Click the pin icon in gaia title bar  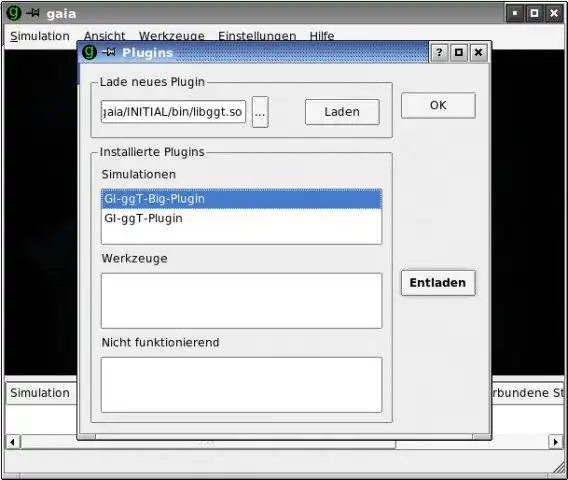tap(33, 13)
